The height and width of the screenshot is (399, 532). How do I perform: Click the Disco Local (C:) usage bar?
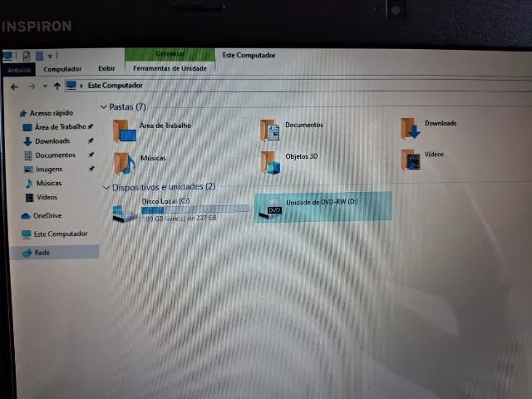195,209
